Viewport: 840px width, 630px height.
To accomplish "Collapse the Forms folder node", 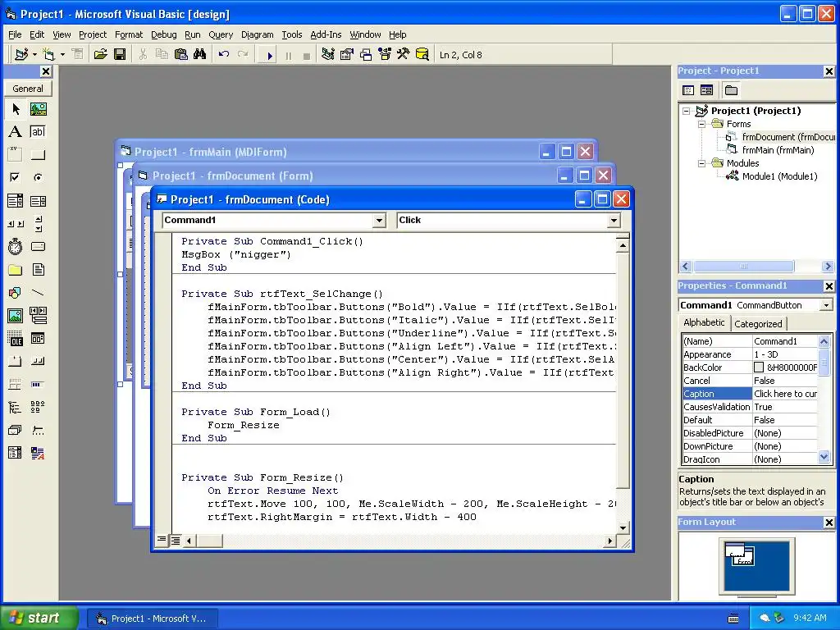I will (702, 124).
